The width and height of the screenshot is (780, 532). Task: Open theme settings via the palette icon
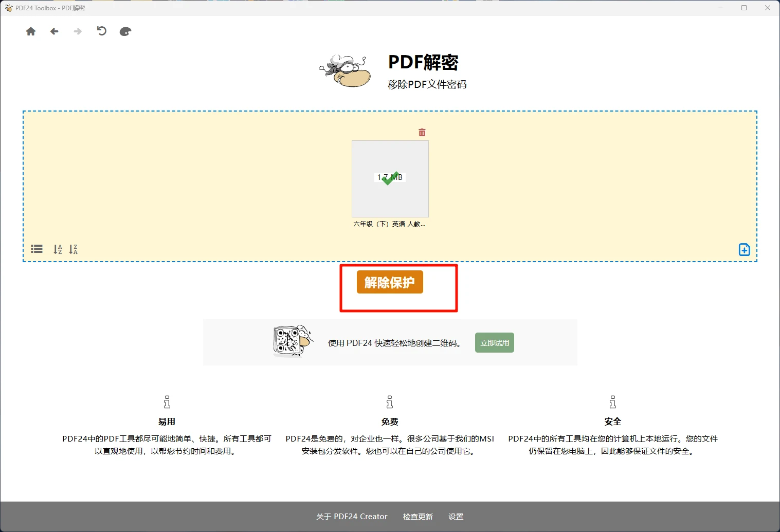point(125,31)
